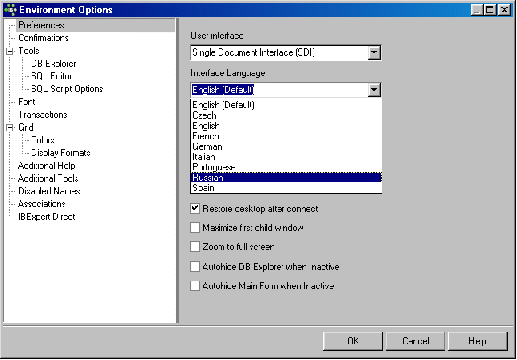The image size is (517, 360).
Task: Enable Maximize first child window checkbox
Action: (x=195, y=228)
